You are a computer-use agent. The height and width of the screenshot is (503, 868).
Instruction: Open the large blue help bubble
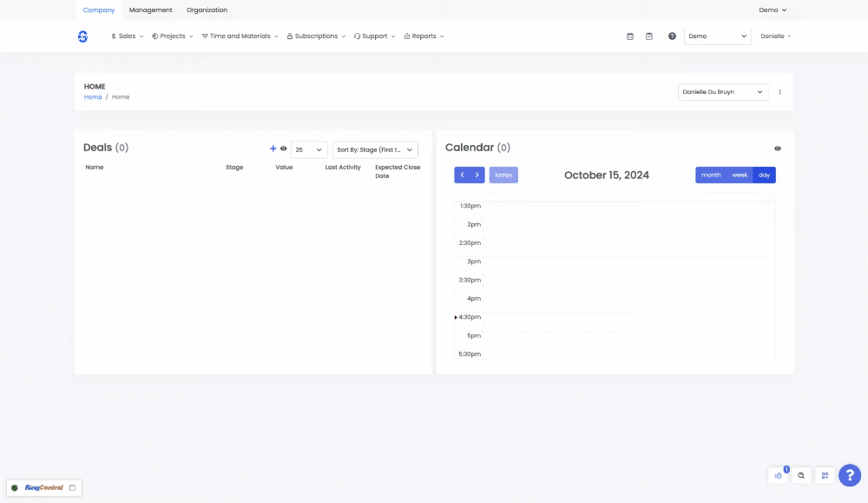[850, 475]
